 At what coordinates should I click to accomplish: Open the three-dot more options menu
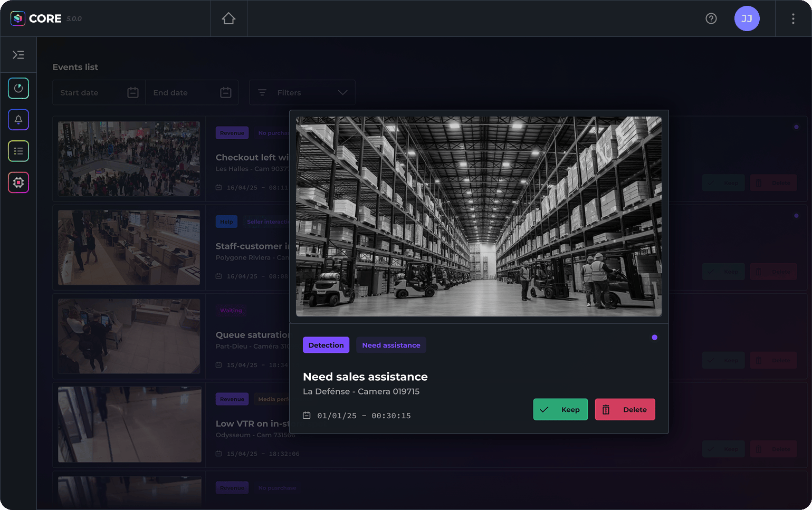pos(792,18)
